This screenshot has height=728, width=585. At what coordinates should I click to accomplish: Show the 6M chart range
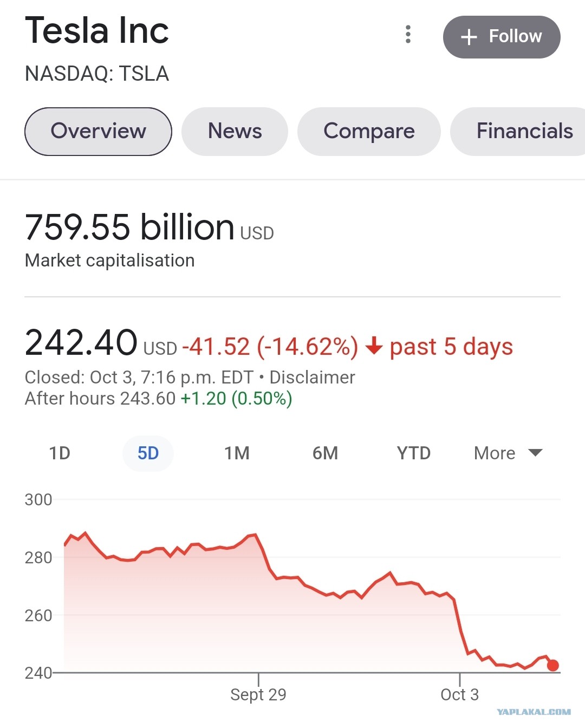coord(325,453)
